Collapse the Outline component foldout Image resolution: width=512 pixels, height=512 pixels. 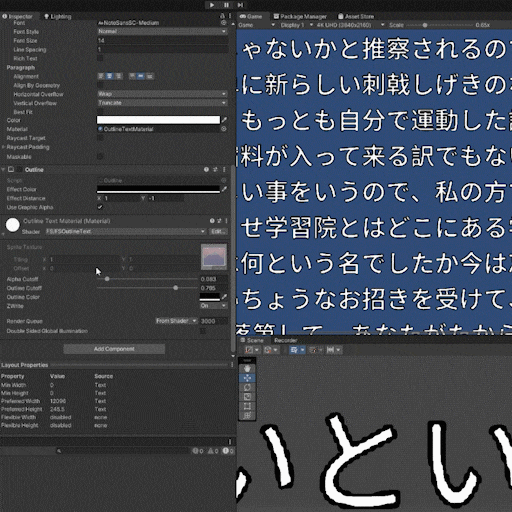click(3, 170)
